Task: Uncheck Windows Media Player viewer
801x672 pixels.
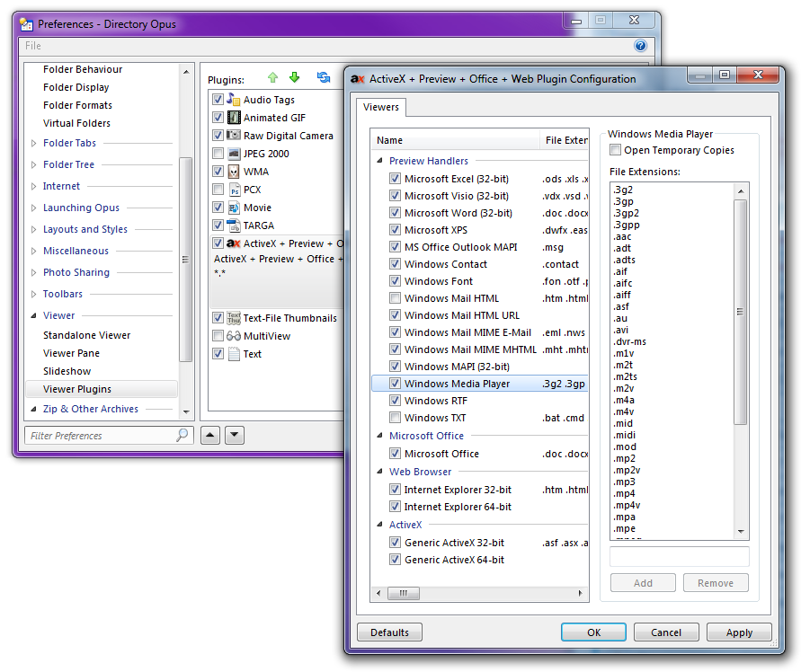Action: [395, 383]
